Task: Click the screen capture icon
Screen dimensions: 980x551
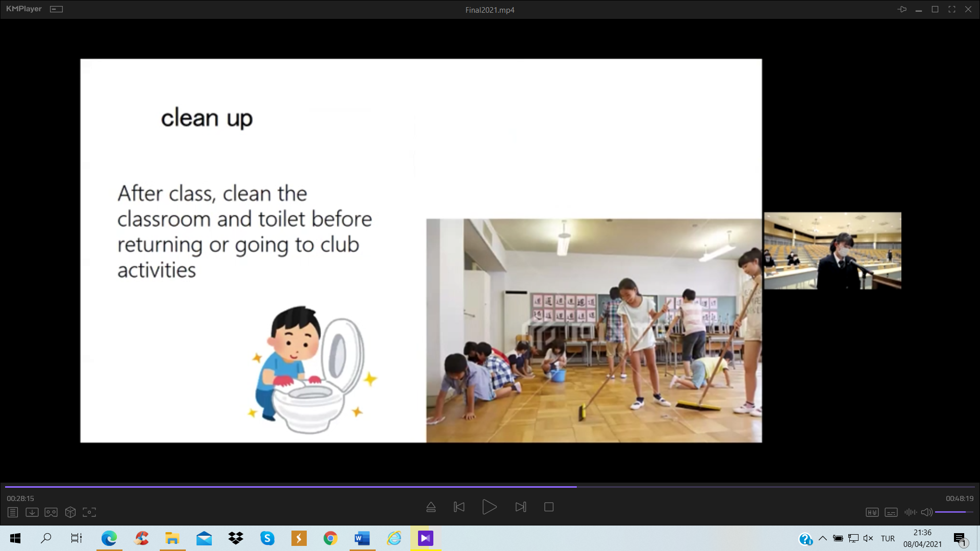Action: (89, 512)
